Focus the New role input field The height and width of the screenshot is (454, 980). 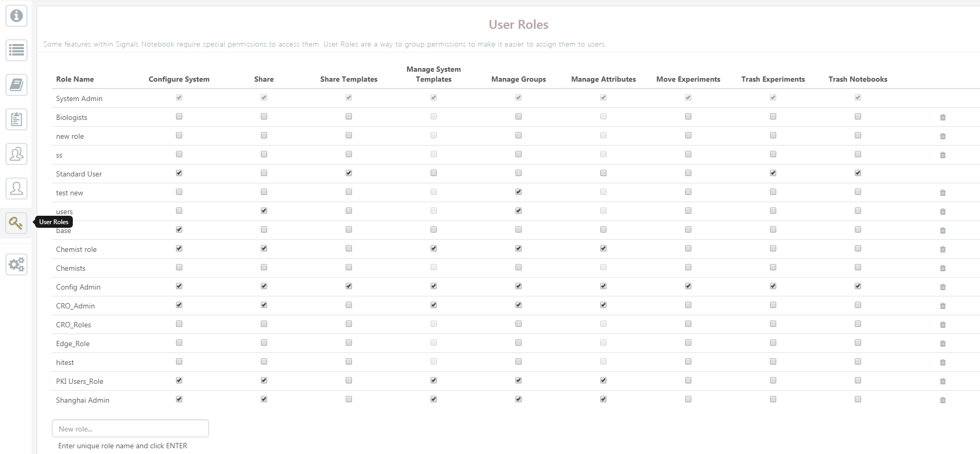[x=130, y=428]
